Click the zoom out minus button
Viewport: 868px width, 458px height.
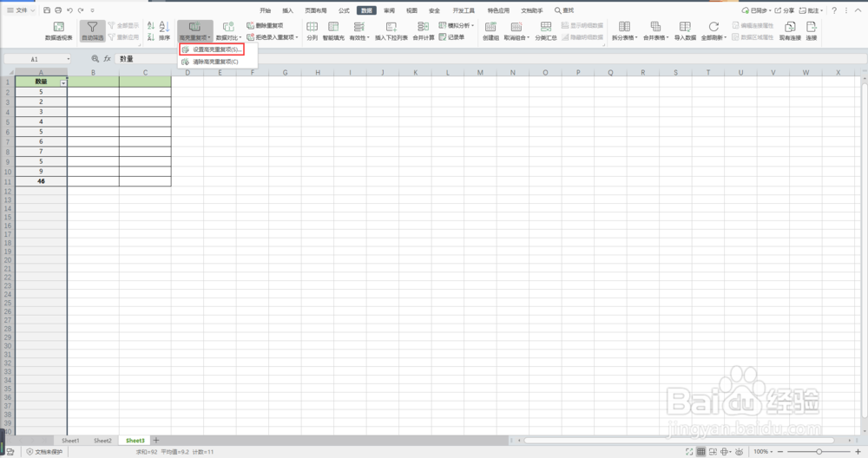coord(780,452)
